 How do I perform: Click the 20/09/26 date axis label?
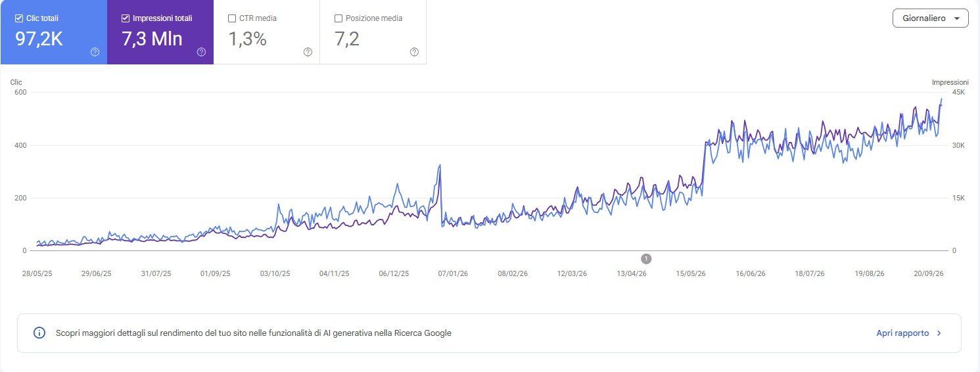coord(928,273)
